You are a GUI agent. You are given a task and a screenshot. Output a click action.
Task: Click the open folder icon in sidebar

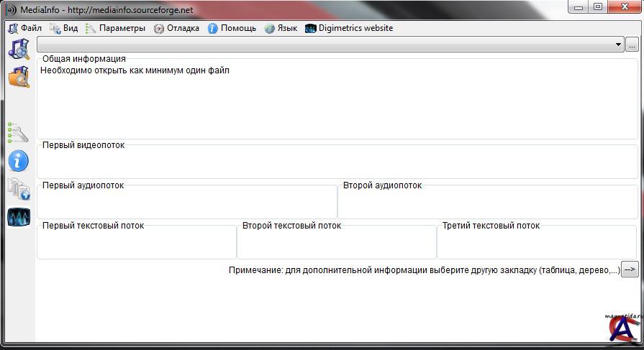click(x=18, y=77)
